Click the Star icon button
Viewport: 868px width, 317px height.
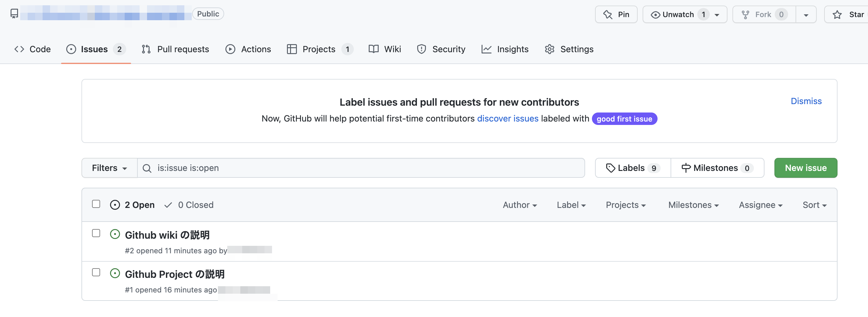837,15
